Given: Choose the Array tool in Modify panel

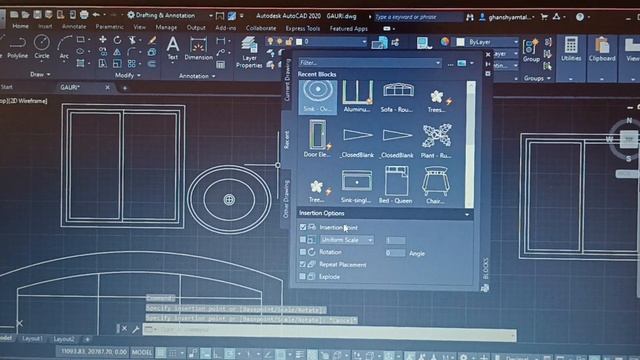Looking at the screenshot, I should point(131,64).
